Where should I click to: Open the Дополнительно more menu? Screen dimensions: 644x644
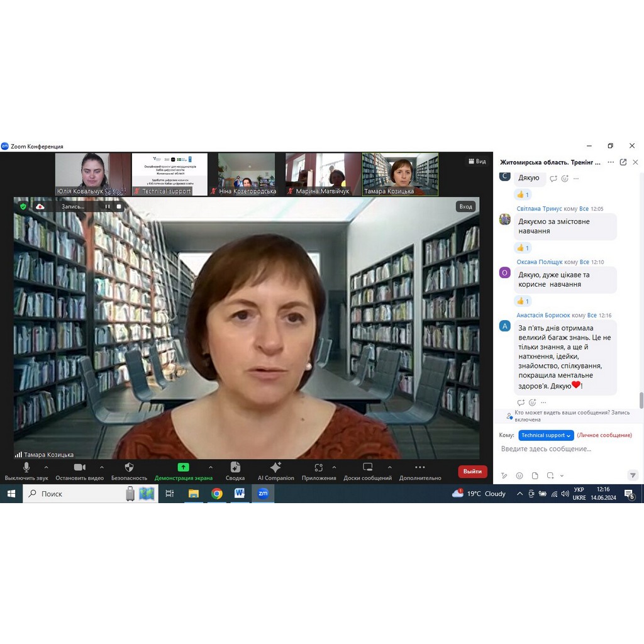click(419, 471)
